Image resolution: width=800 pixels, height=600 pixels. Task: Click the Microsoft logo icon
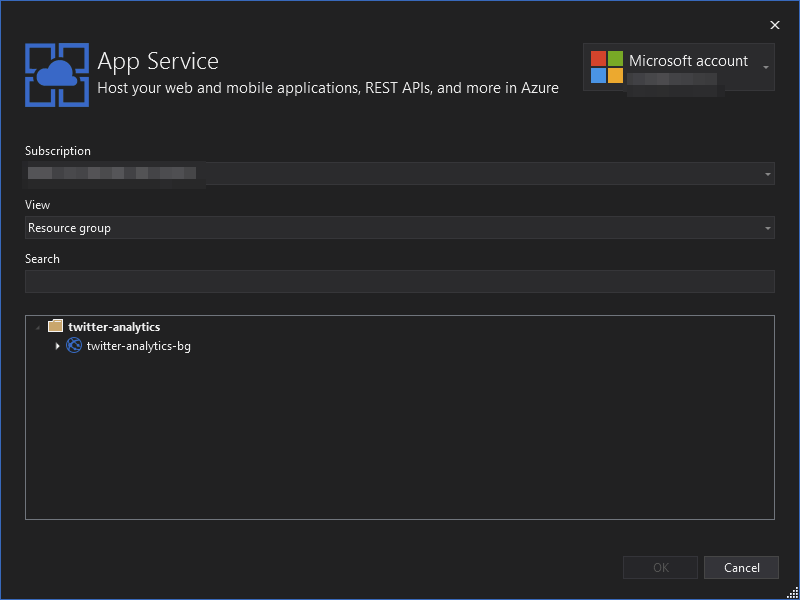click(x=607, y=67)
